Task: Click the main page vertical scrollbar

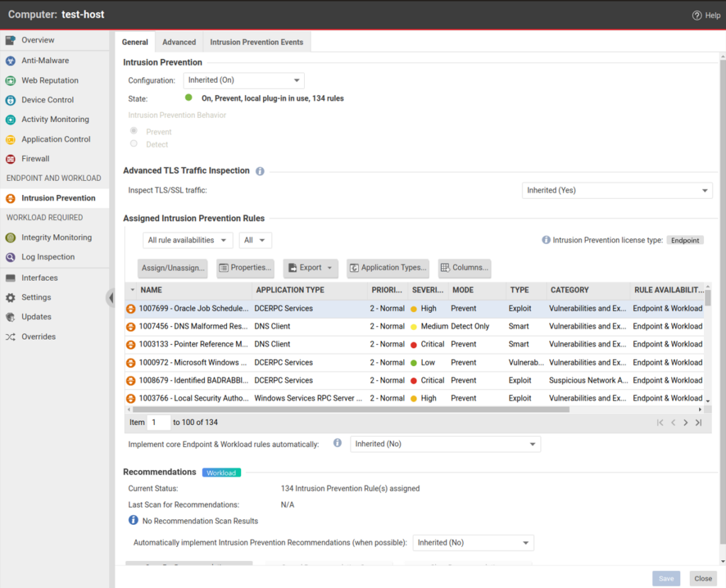Action: (x=722, y=301)
